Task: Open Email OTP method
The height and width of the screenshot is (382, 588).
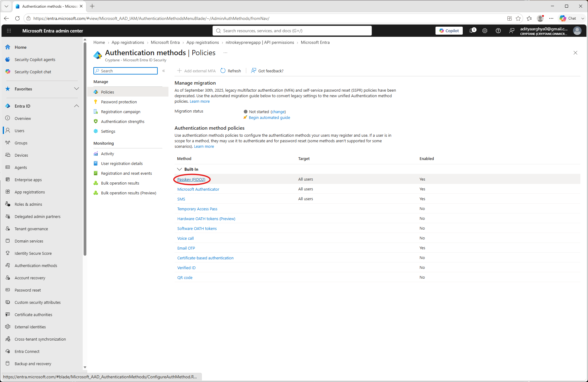Action: (x=186, y=248)
